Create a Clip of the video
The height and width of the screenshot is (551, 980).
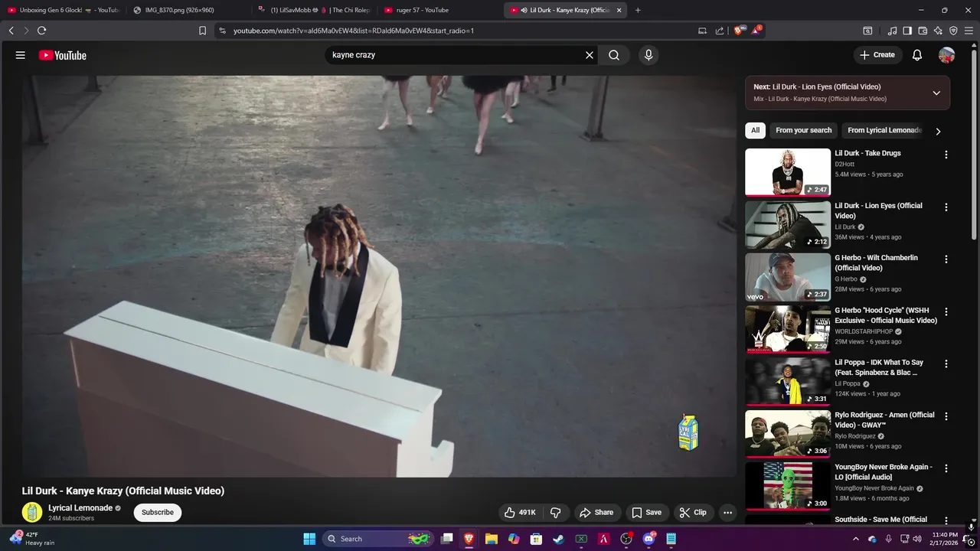[693, 513]
